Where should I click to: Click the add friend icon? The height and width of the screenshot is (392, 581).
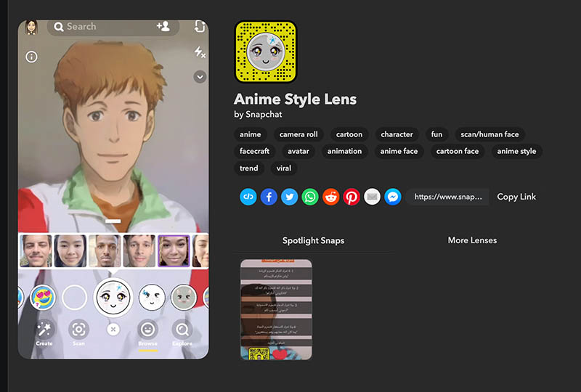(x=163, y=27)
